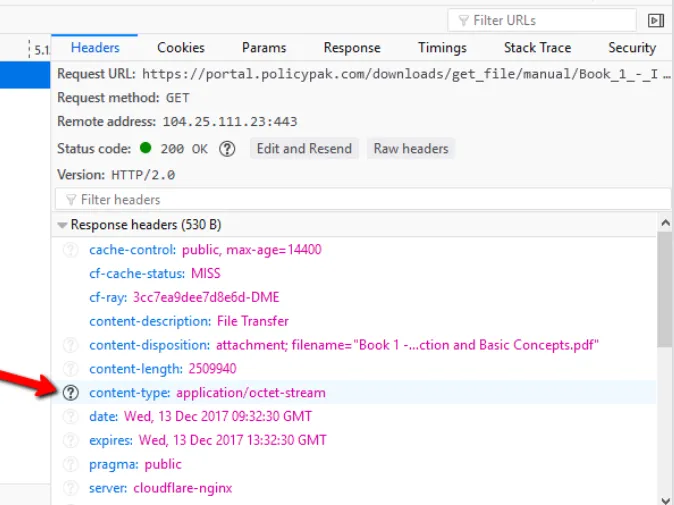Select the Request method GET text

click(123, 98)
